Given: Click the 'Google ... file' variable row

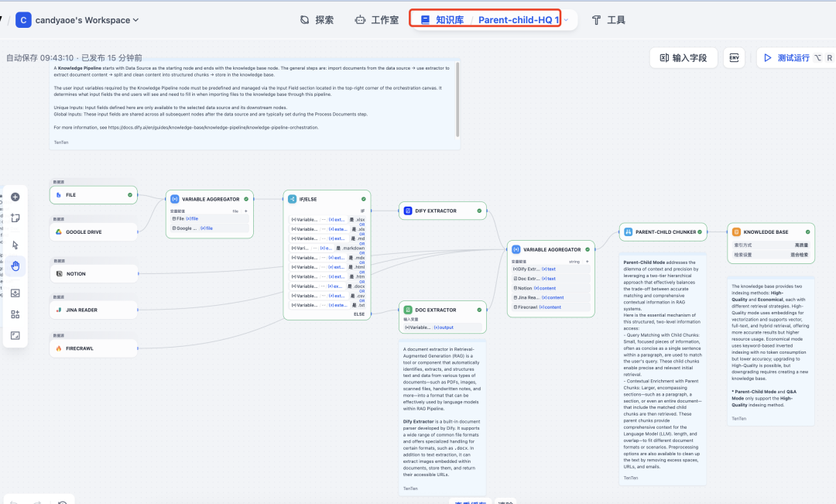Looking at the screenshot, I should [210, 228].
